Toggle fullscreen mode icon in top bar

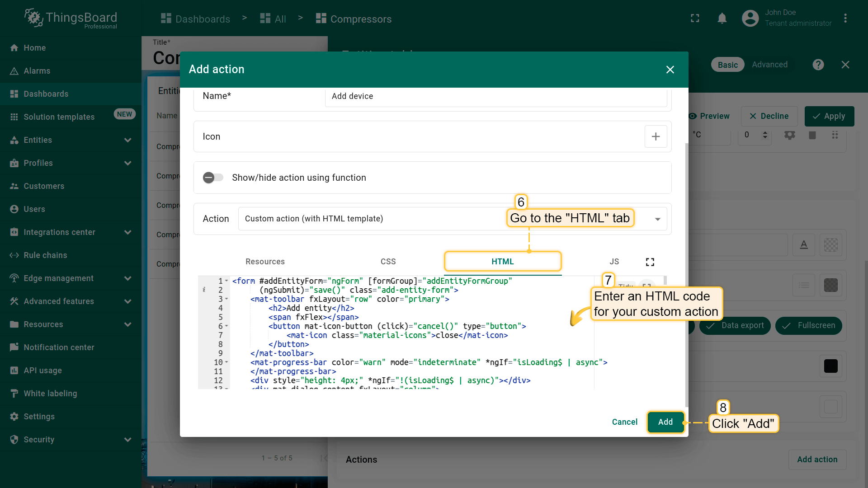[x=695, y=19]
